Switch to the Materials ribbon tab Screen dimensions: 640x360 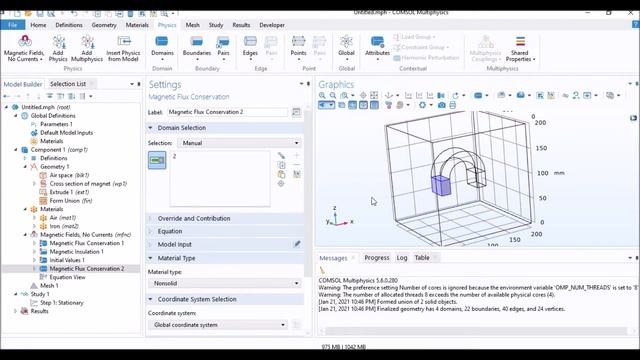pyautogui.click(x=137, y=25)
